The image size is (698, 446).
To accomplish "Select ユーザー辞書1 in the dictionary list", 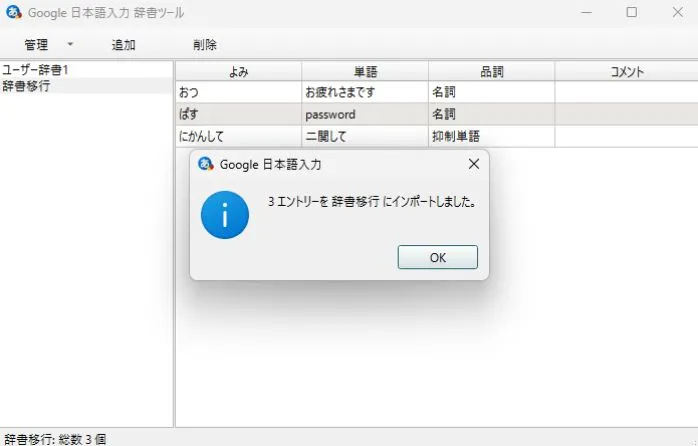I will (x=86, y=69).
